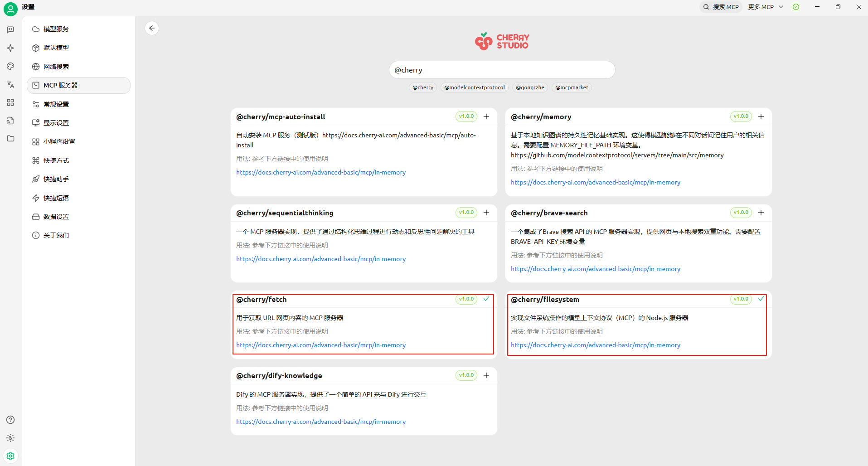The width and height of the screenshot is (868, 466).
Task: Open the palette painting icon in sidebar
Action: point(10,66)
